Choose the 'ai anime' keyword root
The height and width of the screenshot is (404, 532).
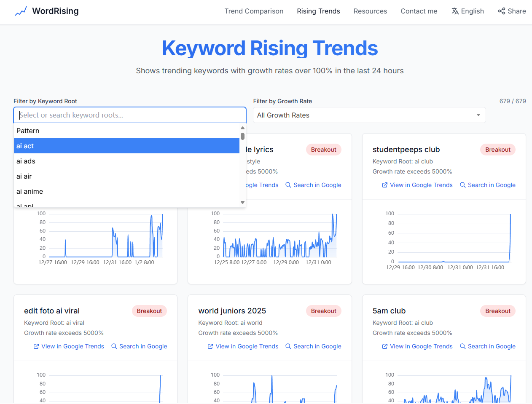click(x=126, y=191)
